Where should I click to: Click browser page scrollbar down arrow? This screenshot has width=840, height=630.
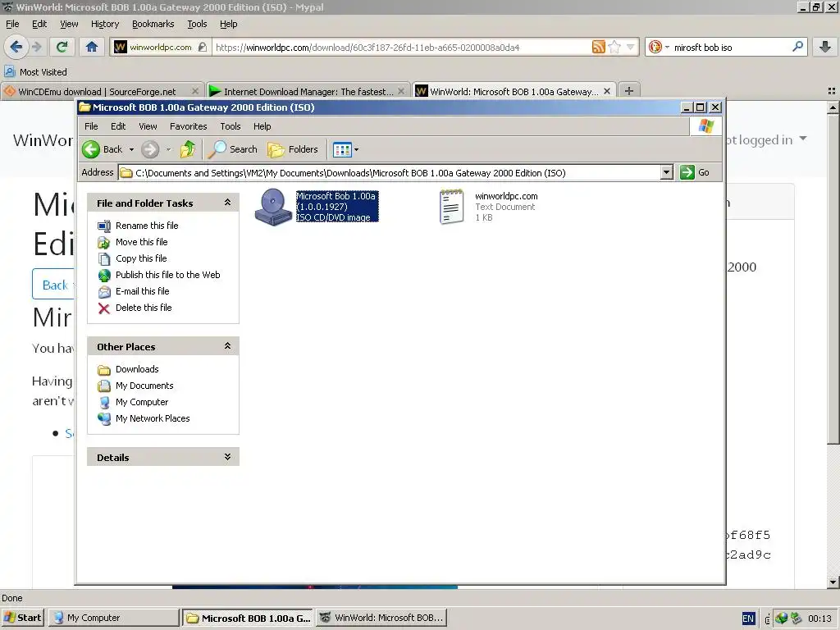tap(833, 582)
